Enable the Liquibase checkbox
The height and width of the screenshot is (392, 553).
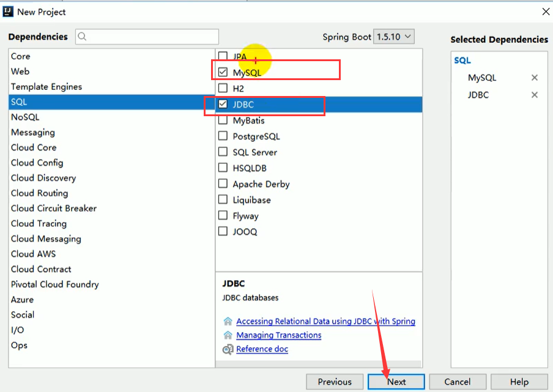223,199
